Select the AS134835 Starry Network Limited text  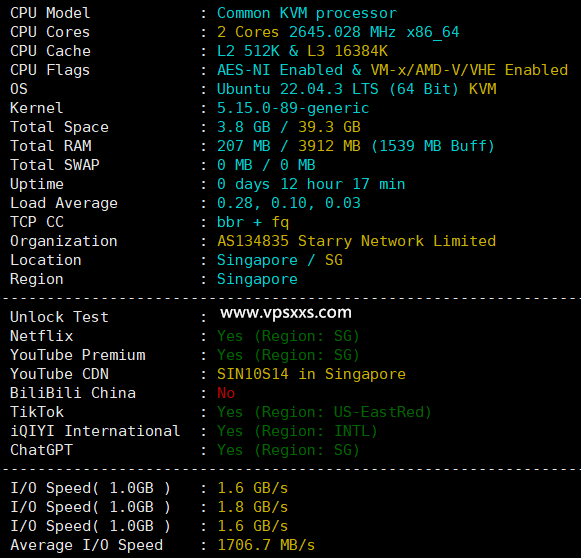[356, 241]
